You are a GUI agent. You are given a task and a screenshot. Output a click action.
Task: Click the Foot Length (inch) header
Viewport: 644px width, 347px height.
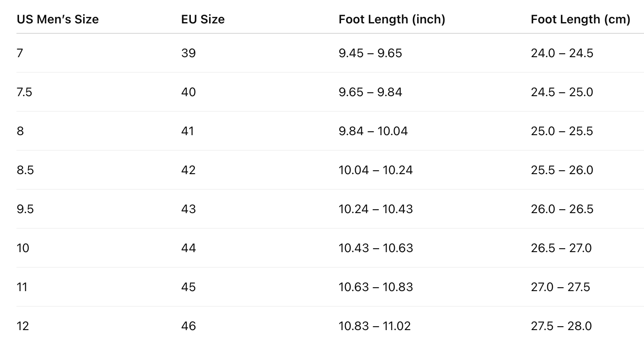tap(392, 19)
